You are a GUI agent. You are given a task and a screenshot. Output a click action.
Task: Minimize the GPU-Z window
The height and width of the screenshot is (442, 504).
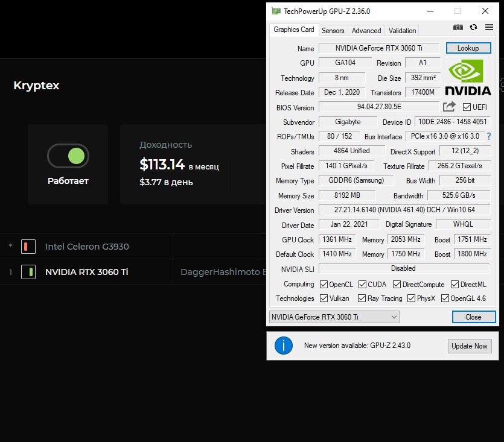(x=430, y=11)
